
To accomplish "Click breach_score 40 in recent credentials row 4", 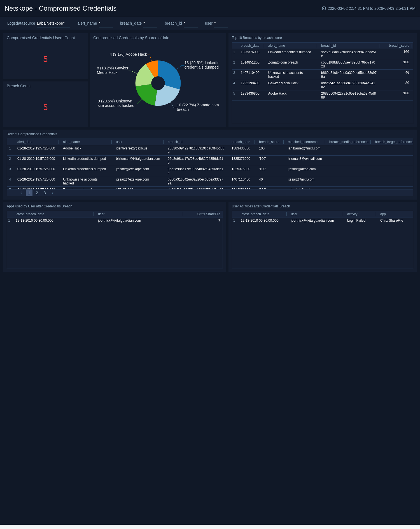I will click(x=261, y=179).
